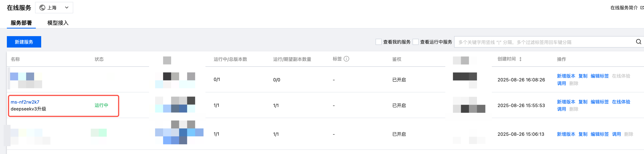Open the 在线服务简介 link
644x154 pixels.
click(624, 8)
